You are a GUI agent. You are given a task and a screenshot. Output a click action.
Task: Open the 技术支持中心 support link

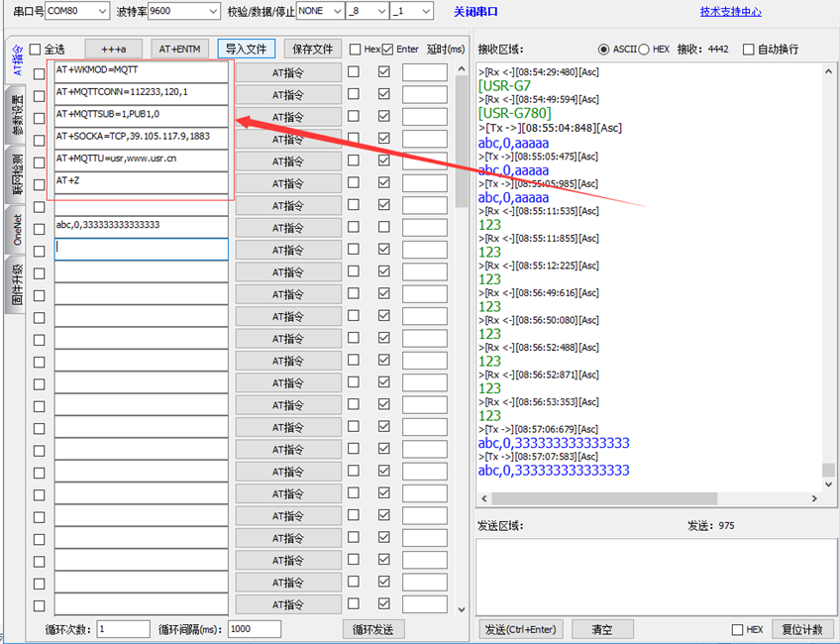[x=731, y=12]
